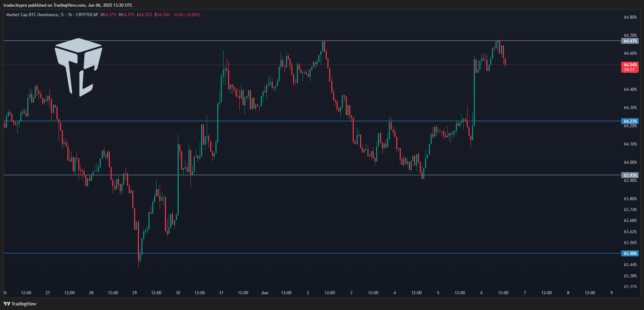Image resolution: width=644 pixels, height=310 pixels.
Task: Click the date label 5 on time axis
Action: 438,293
